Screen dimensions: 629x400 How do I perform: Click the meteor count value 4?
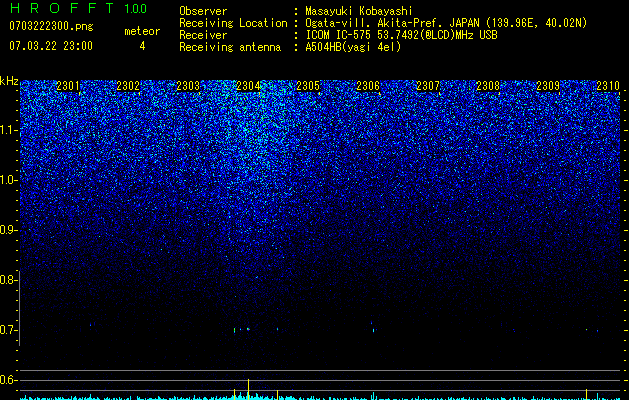point(142,46)
